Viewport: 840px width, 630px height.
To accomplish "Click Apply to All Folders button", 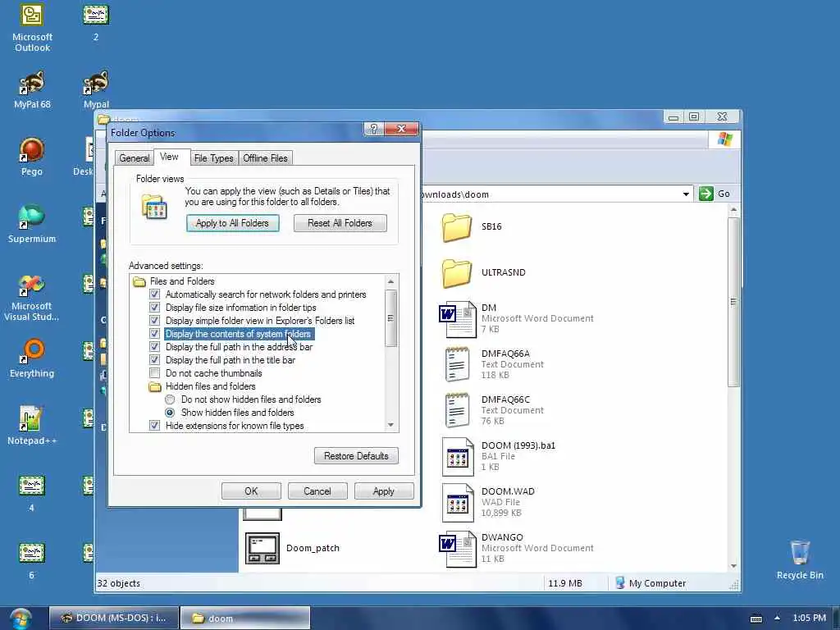I will tap(232, 223).
